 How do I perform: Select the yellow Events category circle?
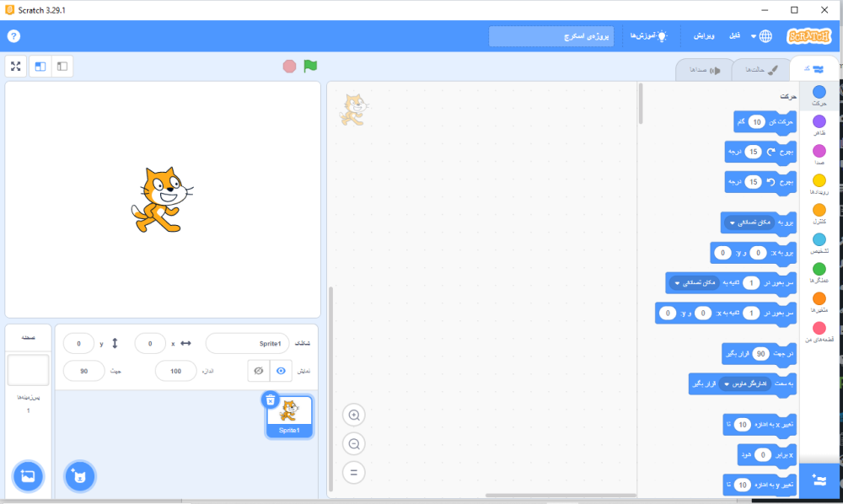(x=819, y=180)
